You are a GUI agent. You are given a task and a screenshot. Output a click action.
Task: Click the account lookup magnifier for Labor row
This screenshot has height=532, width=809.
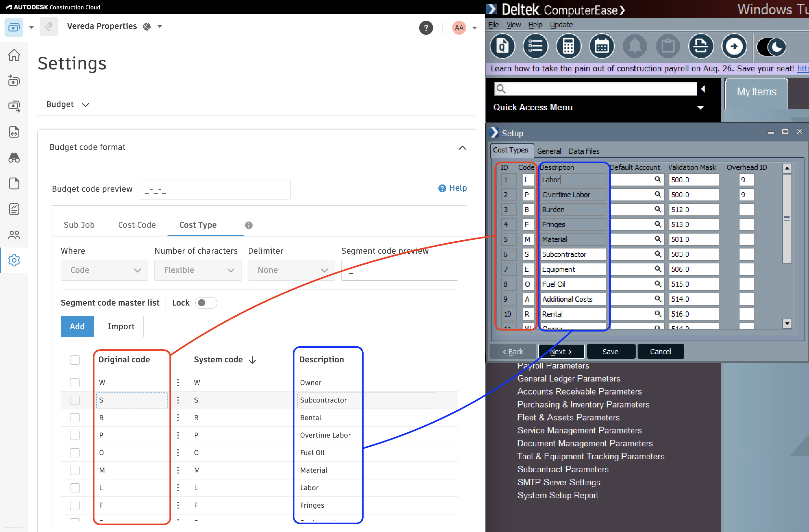coord(658,179)
